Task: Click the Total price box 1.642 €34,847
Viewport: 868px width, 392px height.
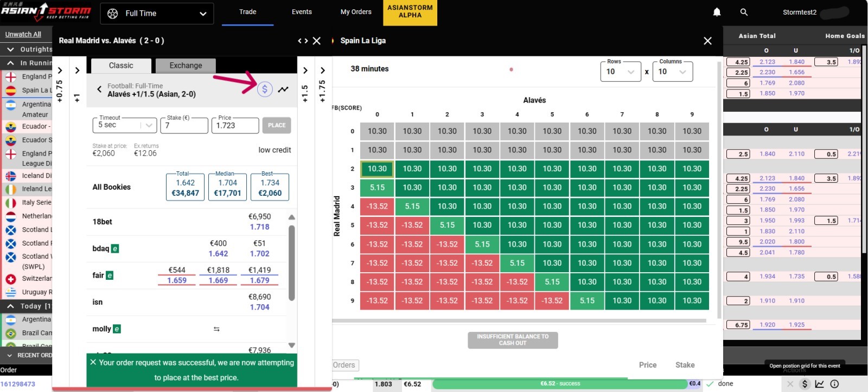Action: click(186, 187)
